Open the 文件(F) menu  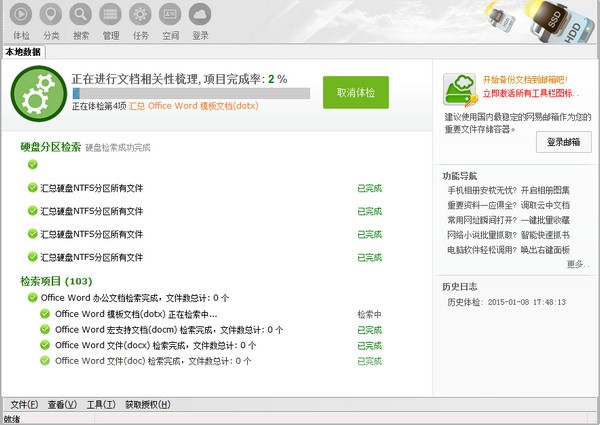click(x=24, y=405)
